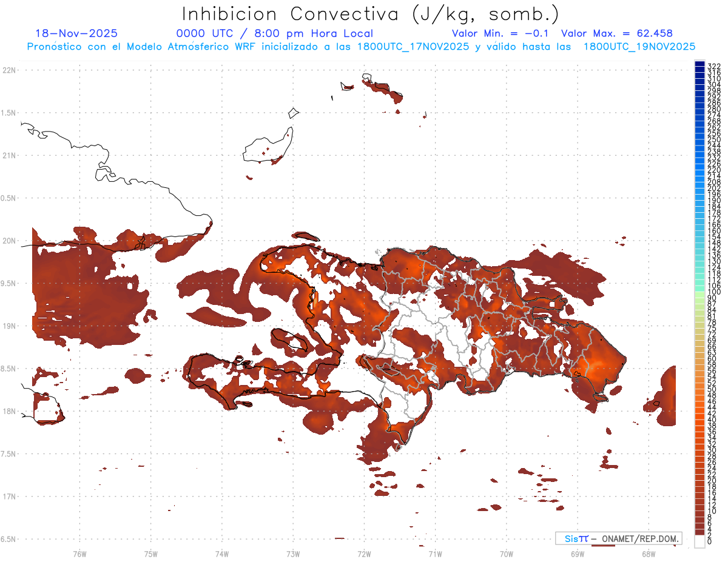Screen dimensions: 728x562
Task: Click the '70W' longitude label
Action: [506, 553]
